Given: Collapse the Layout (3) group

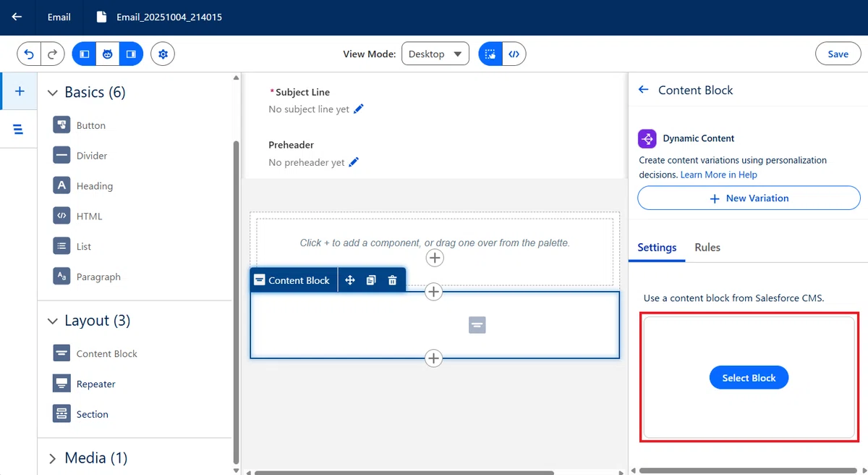Looking at the screenshot, I should [x=52, y=321].
